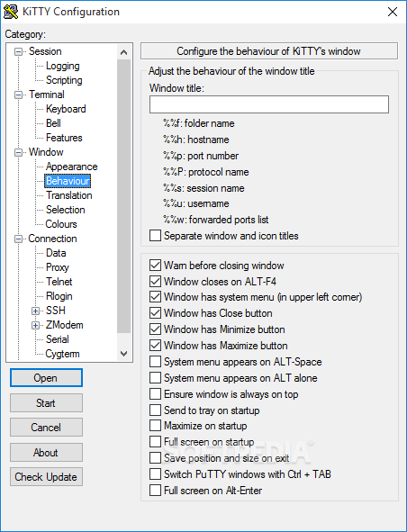Image resolution: width=407 pixels, height=532 pixels.
Task: Open the Appearance category
Action: pyautogui.click(x=72, y=167)
